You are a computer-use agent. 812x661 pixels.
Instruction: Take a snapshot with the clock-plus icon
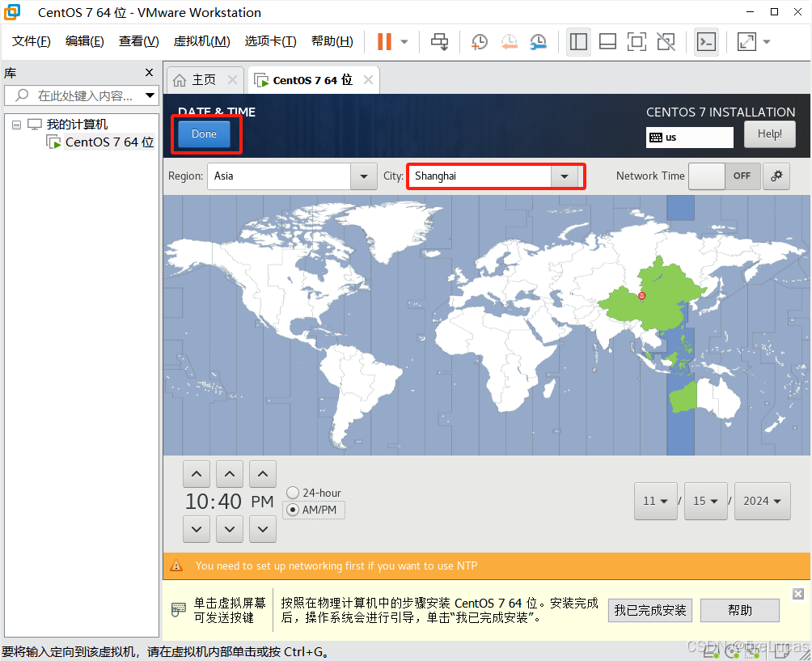(x=480, y=41)
